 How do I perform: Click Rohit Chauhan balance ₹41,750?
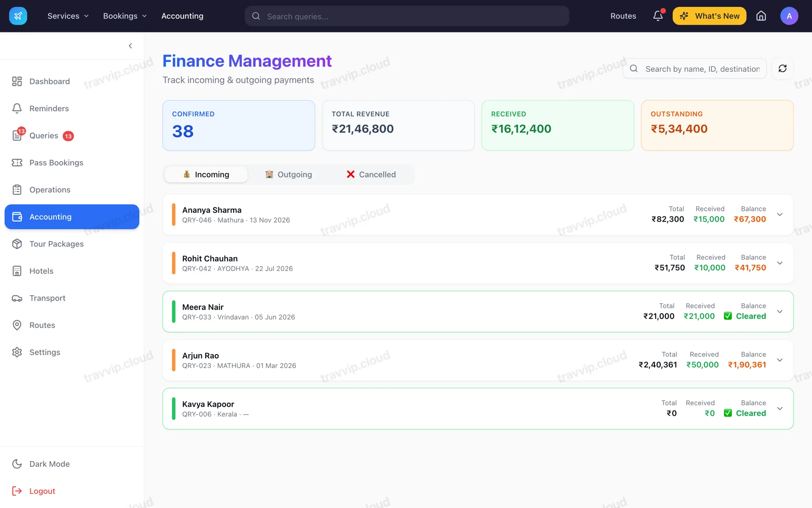(750, 268)
